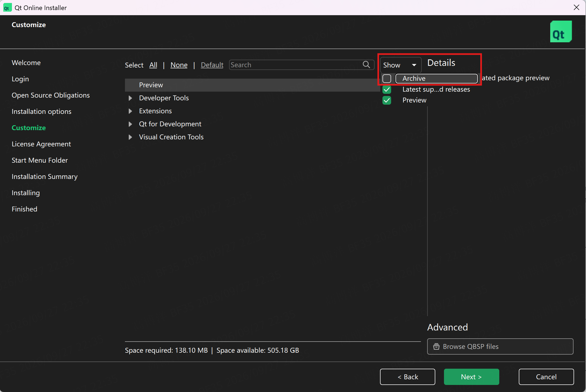Click the Developer Tools label
The image size is (586, 392).
164,98
